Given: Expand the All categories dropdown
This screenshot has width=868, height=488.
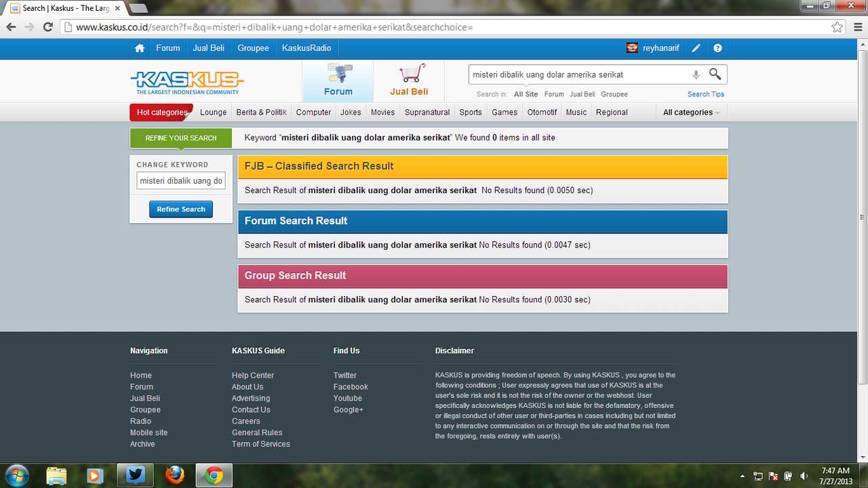Looking at the screenshot, I should [691, 113].
